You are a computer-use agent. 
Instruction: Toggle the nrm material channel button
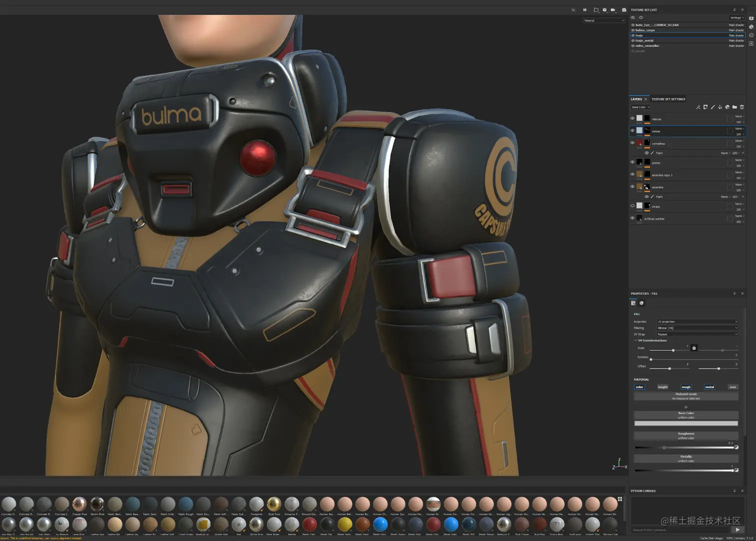click(x=733, y=387)
